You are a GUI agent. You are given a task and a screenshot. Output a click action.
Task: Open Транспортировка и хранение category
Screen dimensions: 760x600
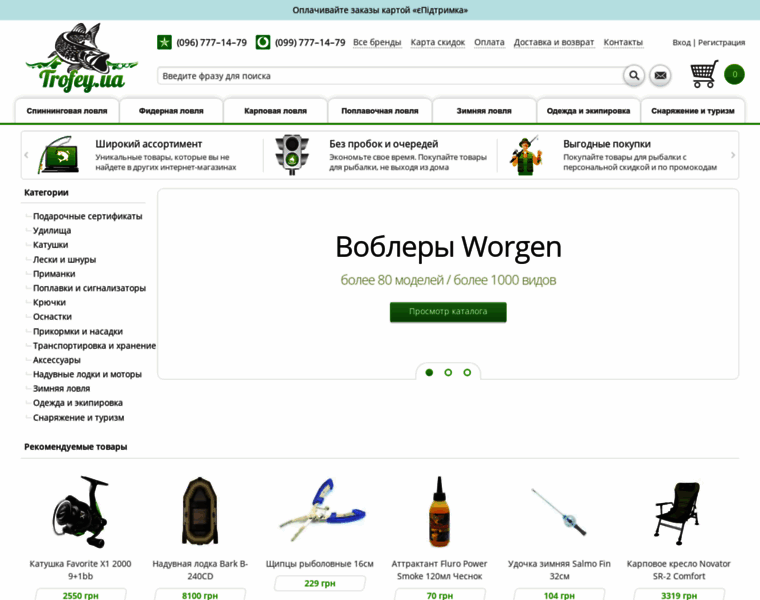click(95, 346)
